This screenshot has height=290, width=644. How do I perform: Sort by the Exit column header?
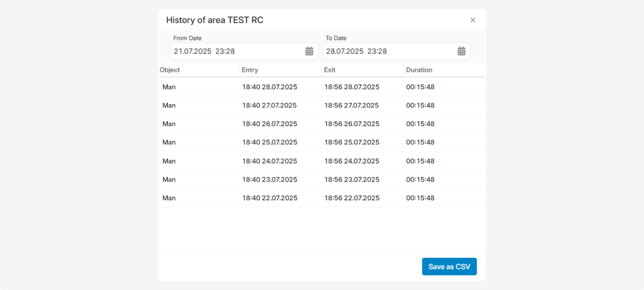click(x=330, y=70)
